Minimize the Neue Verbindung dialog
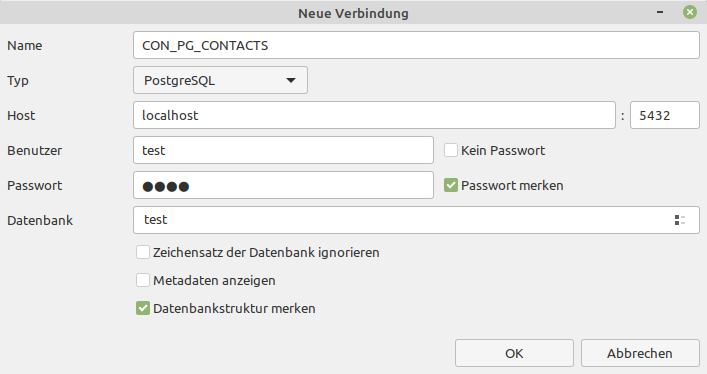 pos(660,12)
